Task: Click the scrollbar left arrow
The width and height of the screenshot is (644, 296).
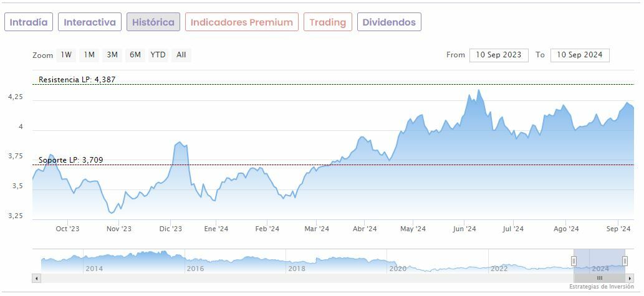Action: pyautogui.click(x=36, y=278)
